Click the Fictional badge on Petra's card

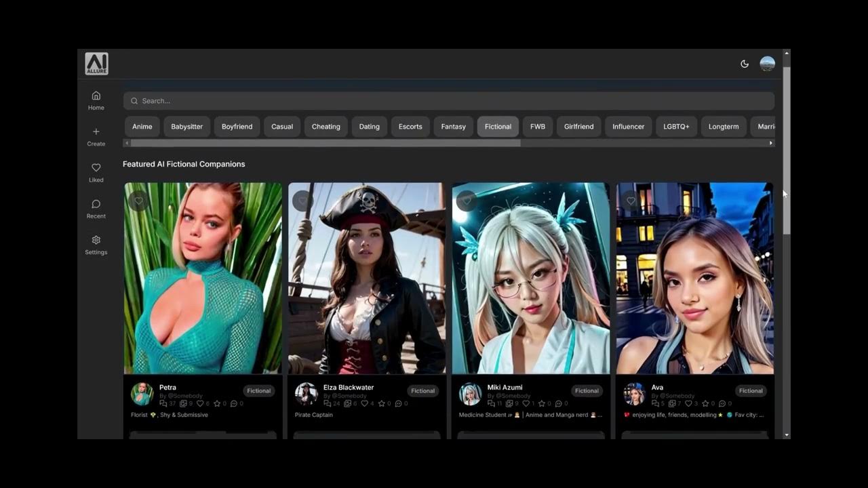click(259, 390)
